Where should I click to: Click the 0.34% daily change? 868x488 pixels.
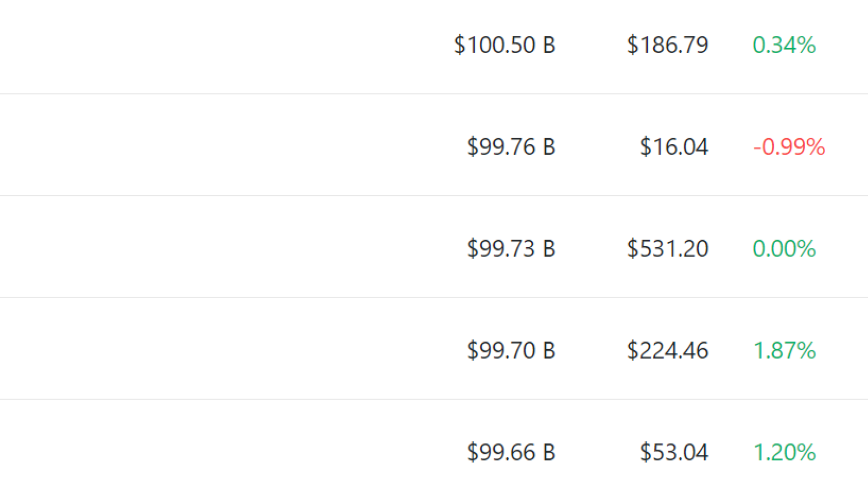pos(784,45)
